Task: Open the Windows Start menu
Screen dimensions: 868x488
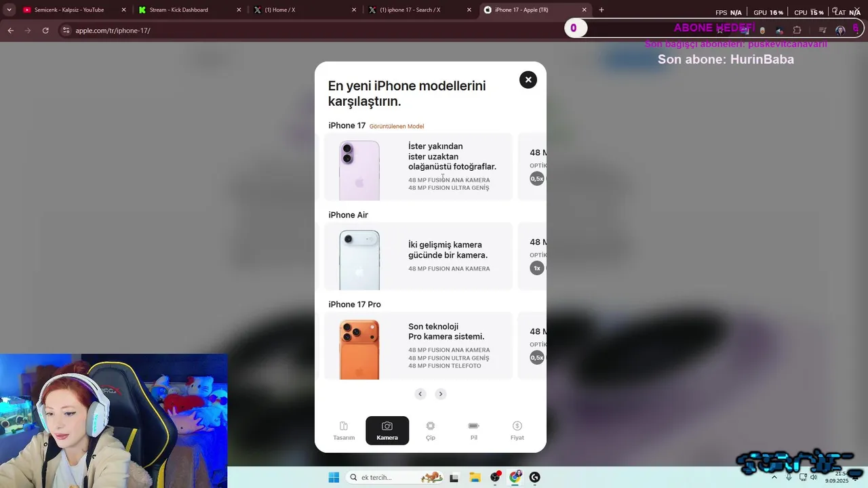Action: click(334, 477)
